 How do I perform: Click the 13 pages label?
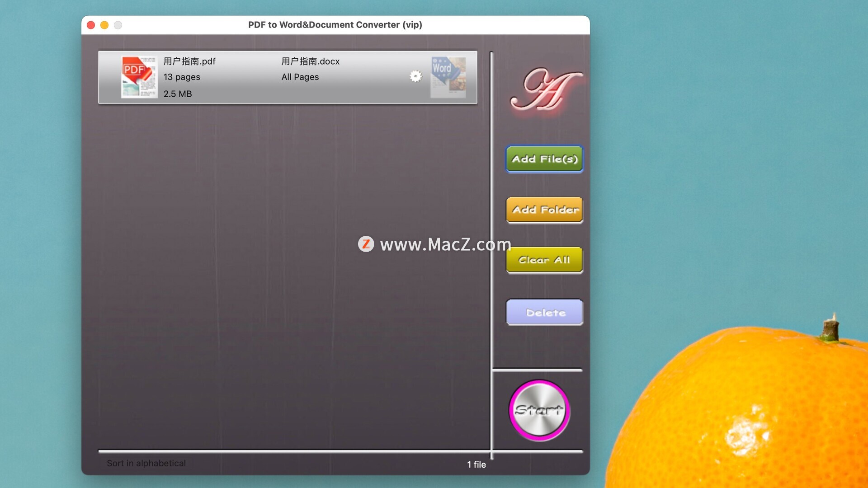(x=182, y=77)
